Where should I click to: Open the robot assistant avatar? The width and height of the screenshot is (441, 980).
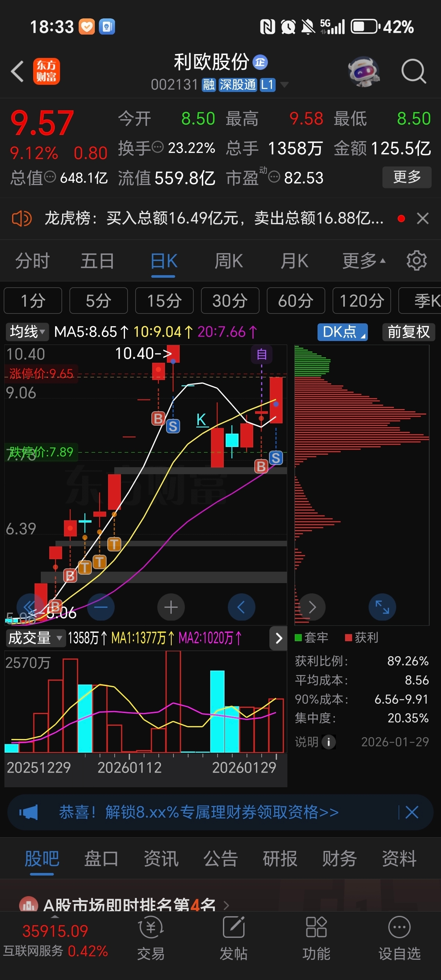pos(364,71)
